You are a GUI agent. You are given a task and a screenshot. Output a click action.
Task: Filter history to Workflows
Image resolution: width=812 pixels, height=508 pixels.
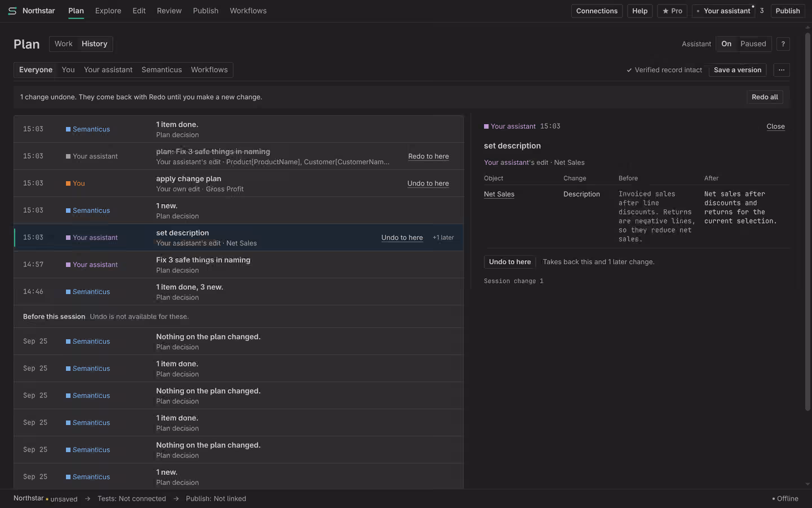tap(209, 70)
